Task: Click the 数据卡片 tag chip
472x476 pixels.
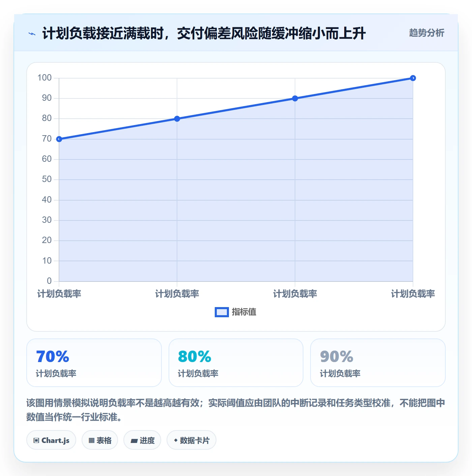Action: pyautogui.click(x=191, y=440)
